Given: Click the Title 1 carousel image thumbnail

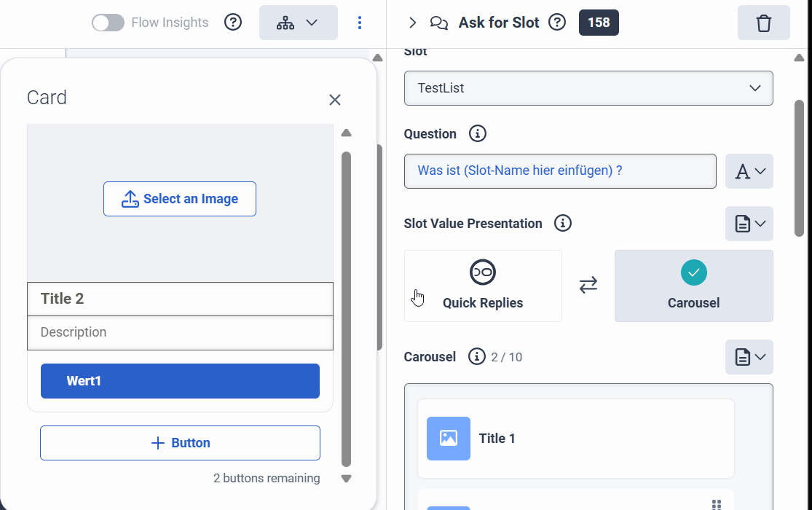Looking at the screenshot, I should 449,439.
